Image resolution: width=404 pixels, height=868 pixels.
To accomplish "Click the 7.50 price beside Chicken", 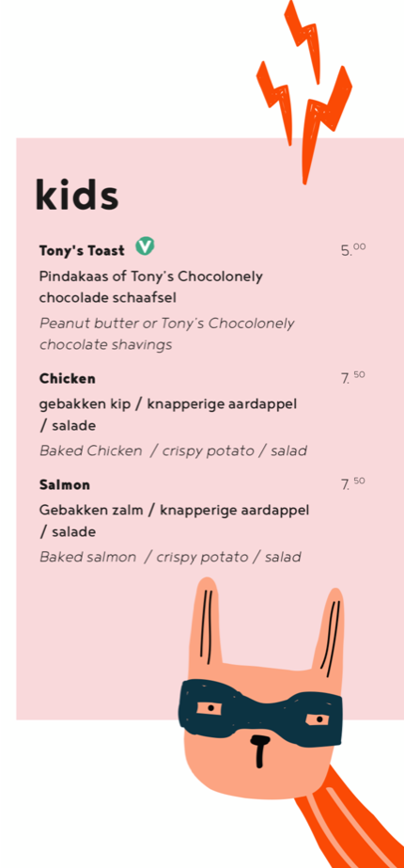I will [x=352, y=378].
